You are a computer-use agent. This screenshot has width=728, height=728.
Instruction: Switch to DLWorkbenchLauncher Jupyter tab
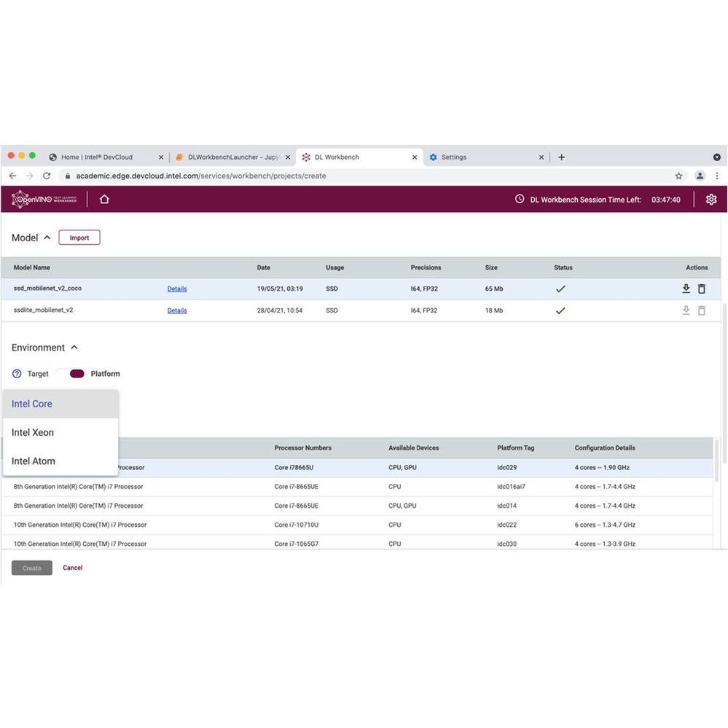pos(232,157)
